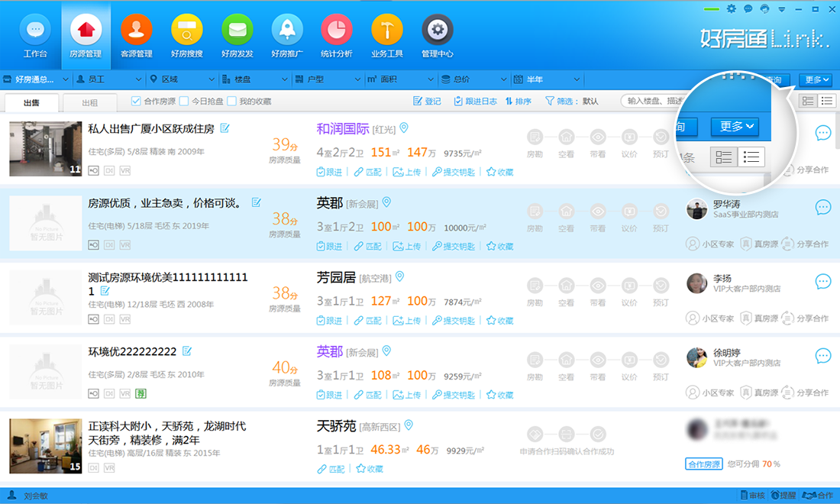
Task: Click the 排序 sort icon
Action: coord(518,100)
